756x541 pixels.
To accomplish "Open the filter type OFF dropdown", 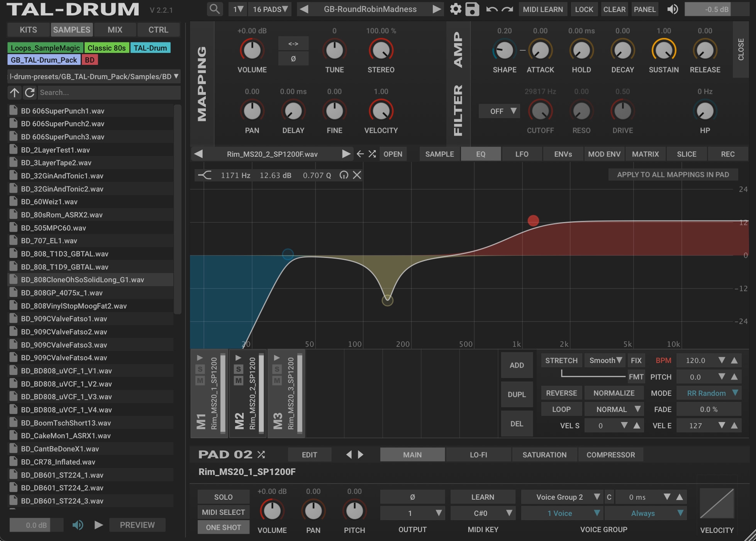I will pyautogui.click(x=499, y=111).
